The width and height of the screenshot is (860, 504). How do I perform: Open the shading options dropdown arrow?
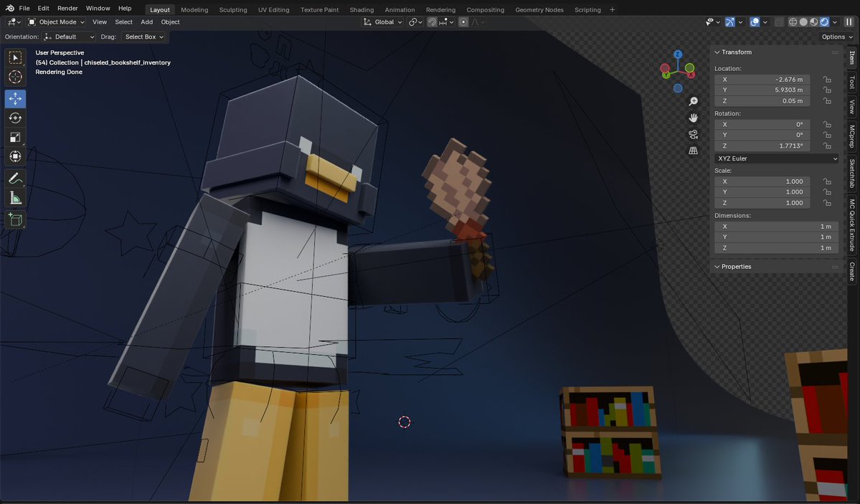click(x=835, y=22)
